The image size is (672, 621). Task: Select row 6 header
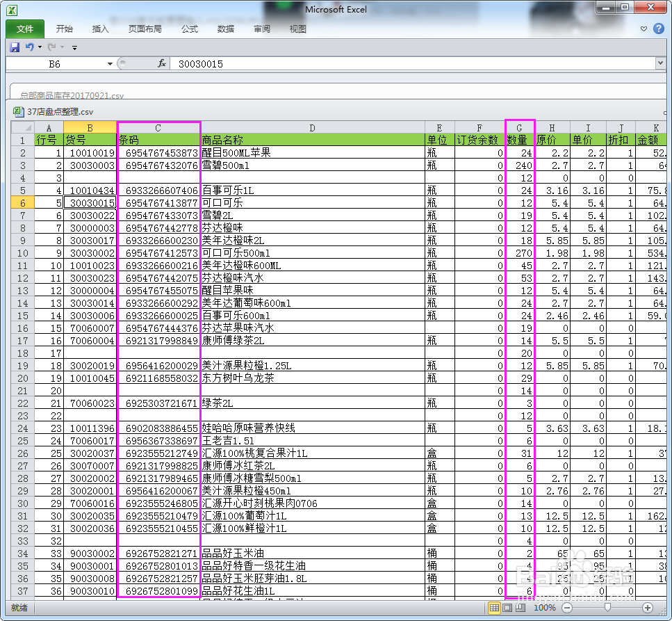click(x=23, y=203)
